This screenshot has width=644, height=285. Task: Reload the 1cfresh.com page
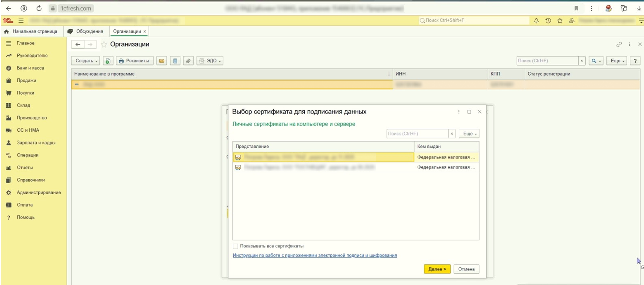39,8
